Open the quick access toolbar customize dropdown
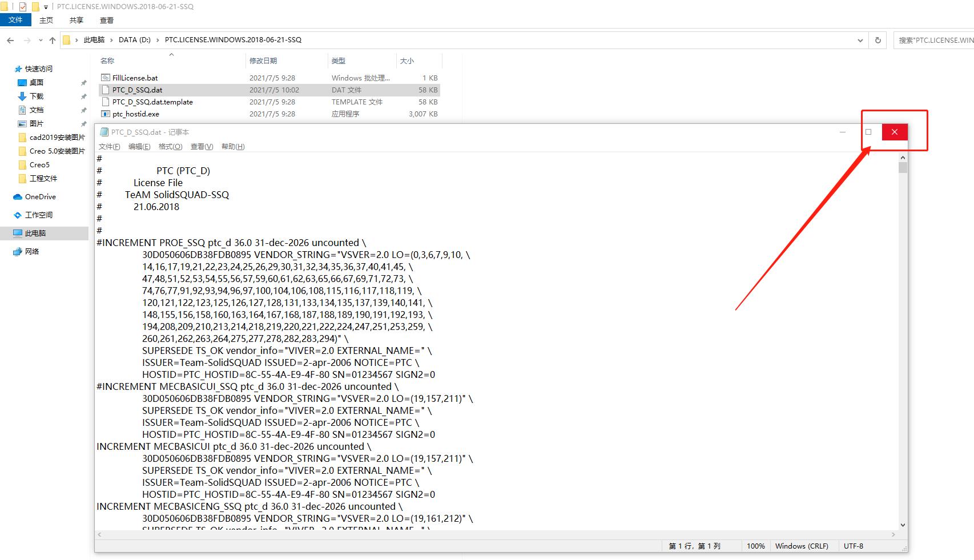This screenshot has height=560, width=974. click(x=46, y=7)
